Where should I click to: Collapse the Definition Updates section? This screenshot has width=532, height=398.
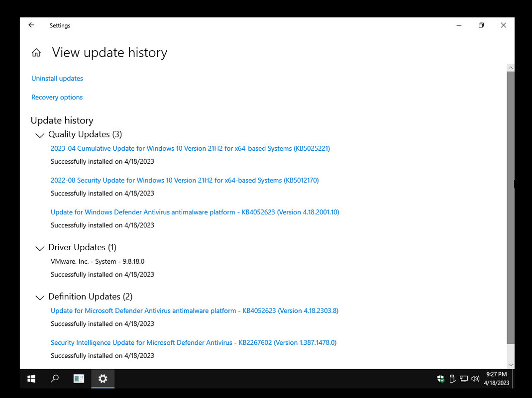coord(40,297)
